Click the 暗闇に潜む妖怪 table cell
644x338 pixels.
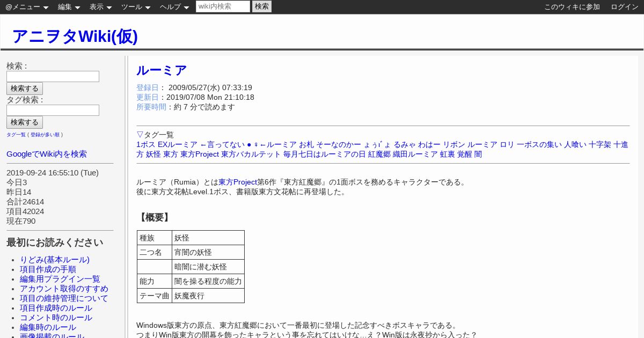click(208, 267)
